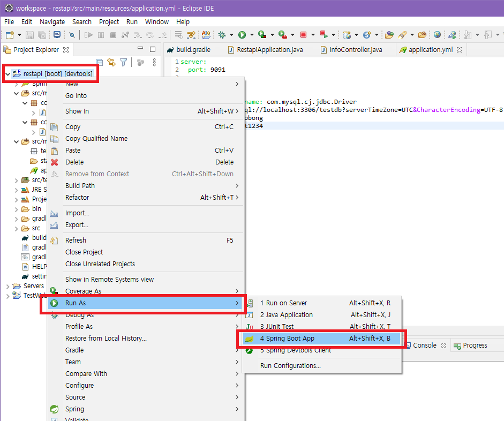Open the Navigate menu

point(52,22)
